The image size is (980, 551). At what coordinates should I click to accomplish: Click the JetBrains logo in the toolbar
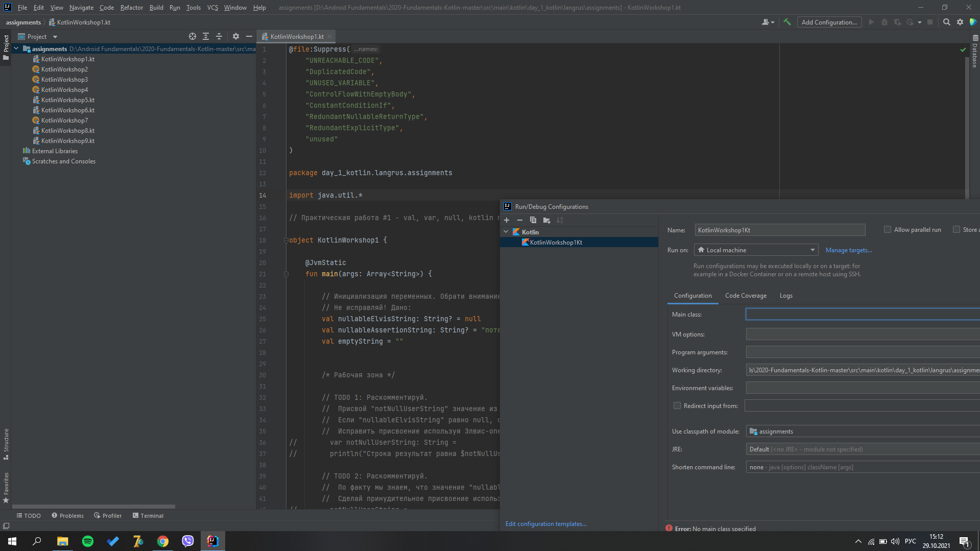coord(973,22)
